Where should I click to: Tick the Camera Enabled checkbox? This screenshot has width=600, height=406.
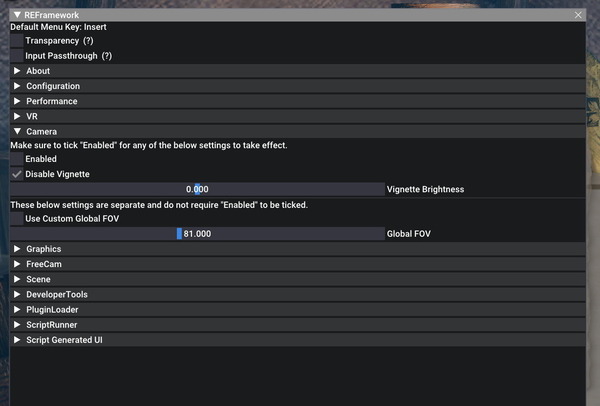17,159
